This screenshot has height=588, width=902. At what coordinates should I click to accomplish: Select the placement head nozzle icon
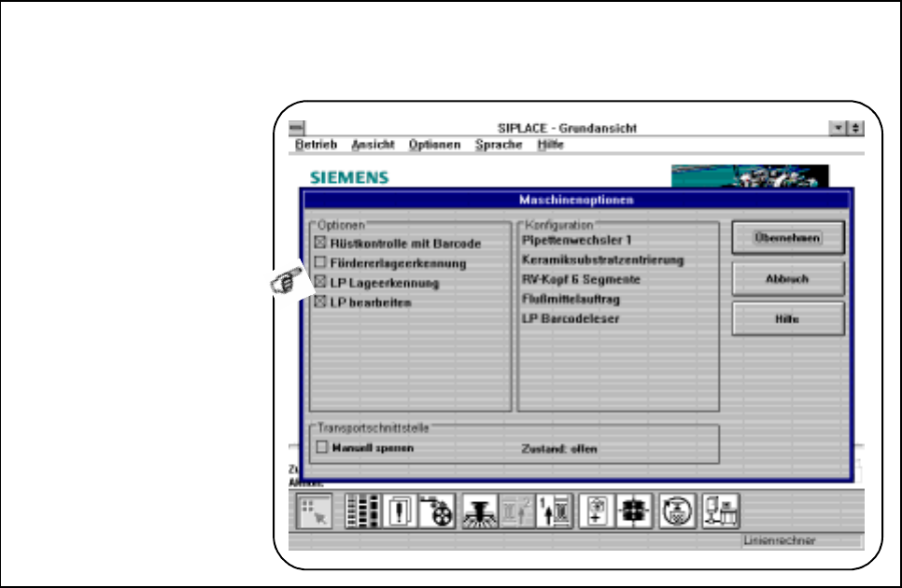click(x=480, y=511)
